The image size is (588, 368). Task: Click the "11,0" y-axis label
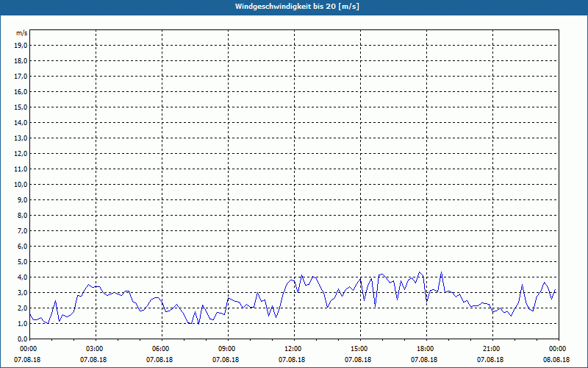point(21,169)
